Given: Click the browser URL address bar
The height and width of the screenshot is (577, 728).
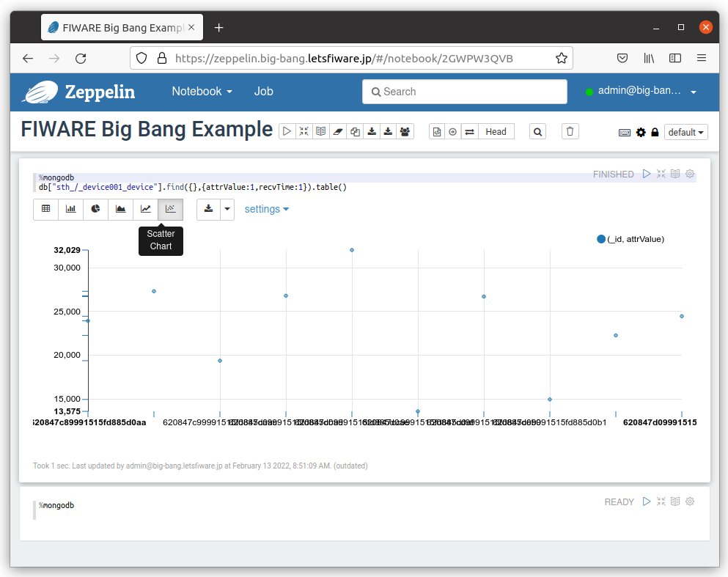Looking at the screenshot, I should click(x=351, y=58).
